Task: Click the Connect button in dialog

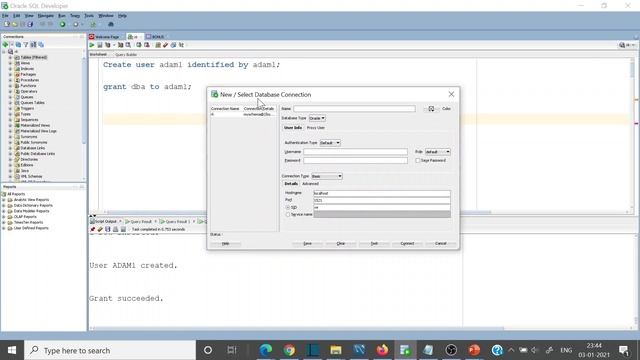Action: tap(407, 244)
